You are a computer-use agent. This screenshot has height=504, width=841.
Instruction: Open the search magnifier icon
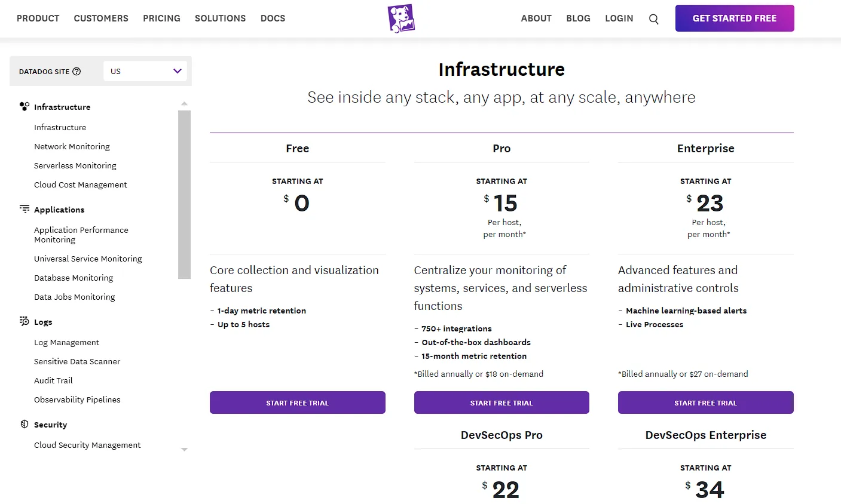(654, 19)
